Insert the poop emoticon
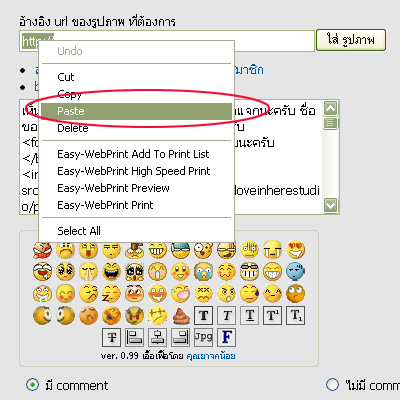Image resolution: width=400 pixels, height=400 pixels. click(181, 315)
